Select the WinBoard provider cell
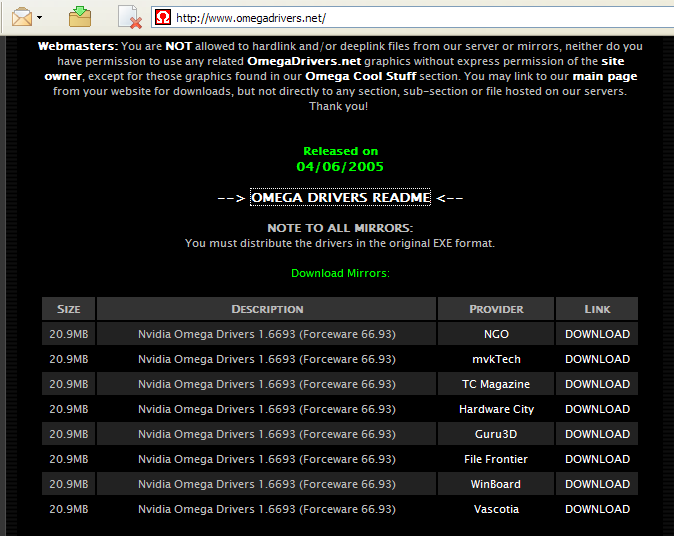The height and width of the screenshot is (536, 674). [x=496, y=484]
